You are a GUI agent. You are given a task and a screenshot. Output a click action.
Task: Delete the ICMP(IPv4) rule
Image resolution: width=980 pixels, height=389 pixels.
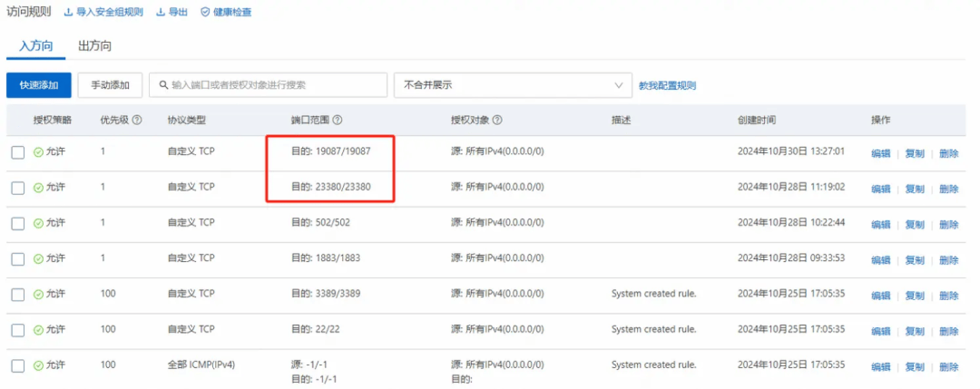[949, 366]
